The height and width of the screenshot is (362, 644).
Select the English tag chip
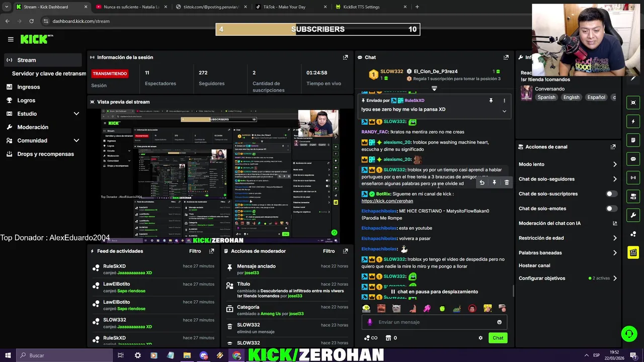pyautogui.click(x=571, y=98)
